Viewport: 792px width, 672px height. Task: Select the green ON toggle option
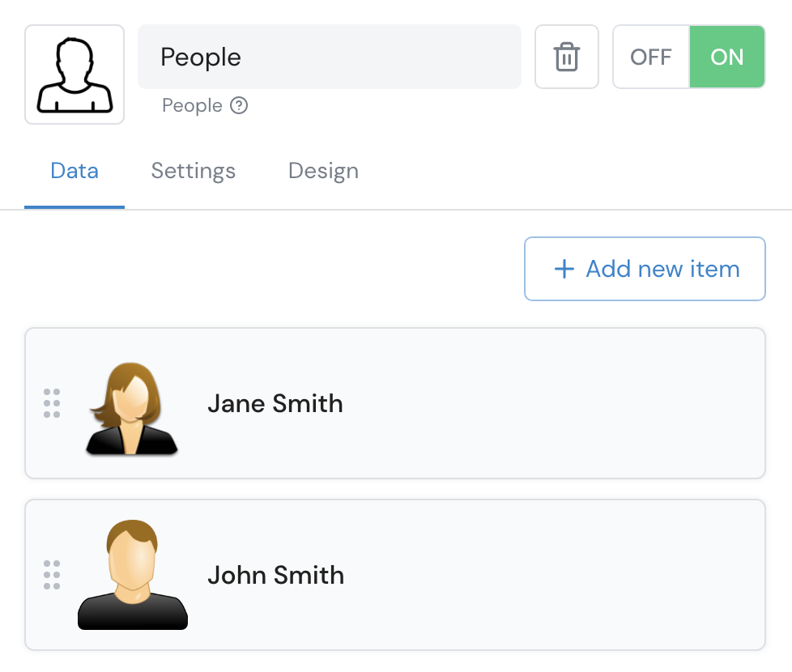(726, 57)
